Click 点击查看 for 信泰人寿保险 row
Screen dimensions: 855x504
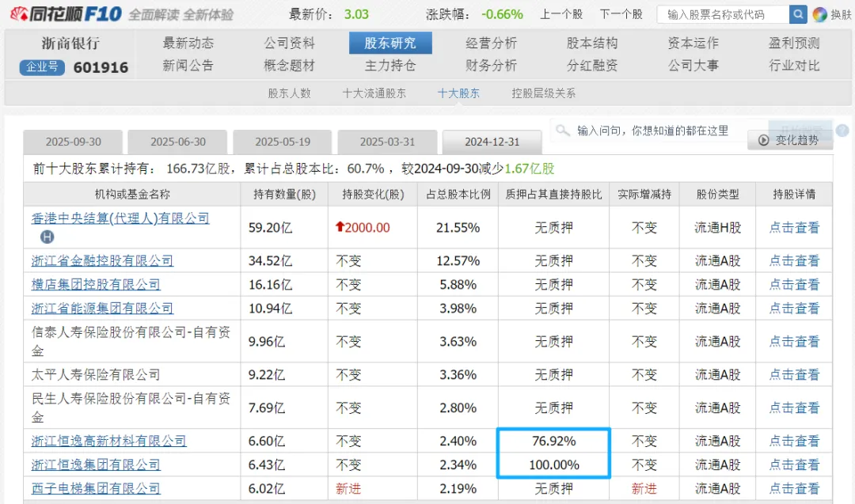(x=794, y=342)
